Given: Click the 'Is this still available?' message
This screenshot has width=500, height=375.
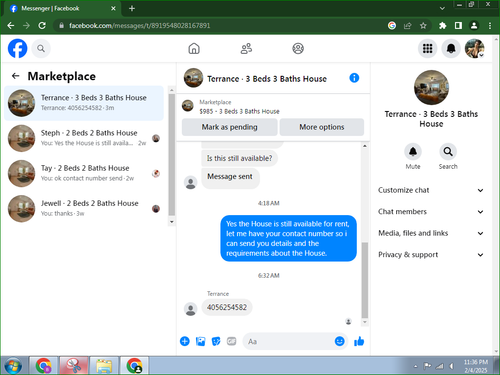Looking at the screenshot, I should click(239, 158).
